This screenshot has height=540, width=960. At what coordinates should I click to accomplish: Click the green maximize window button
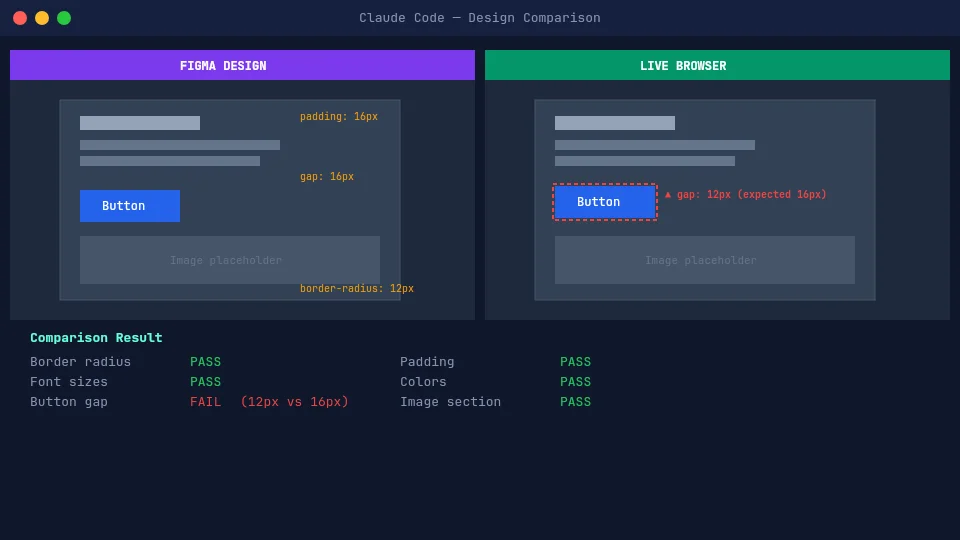[64, 18]
